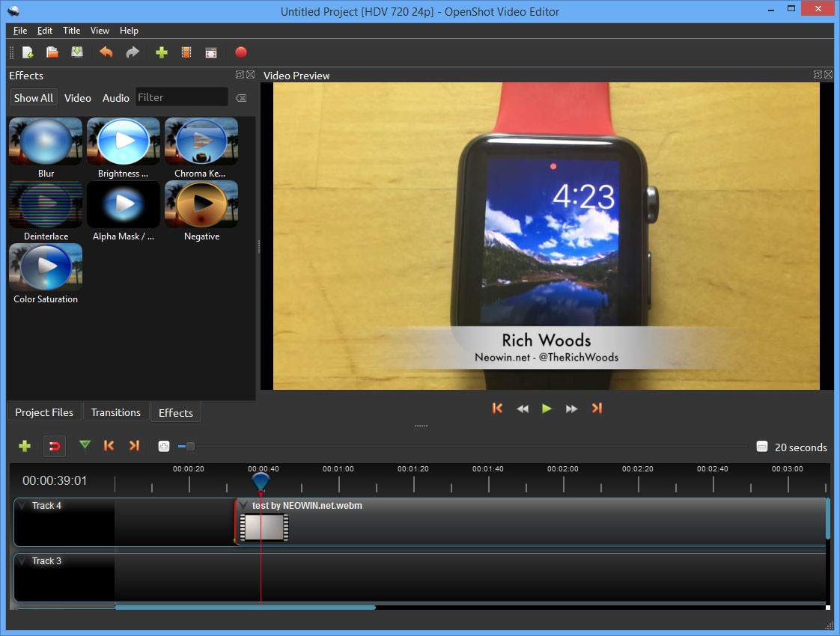Select the Blur effect thumbnail
840x636 pixels.
(46, 141)
